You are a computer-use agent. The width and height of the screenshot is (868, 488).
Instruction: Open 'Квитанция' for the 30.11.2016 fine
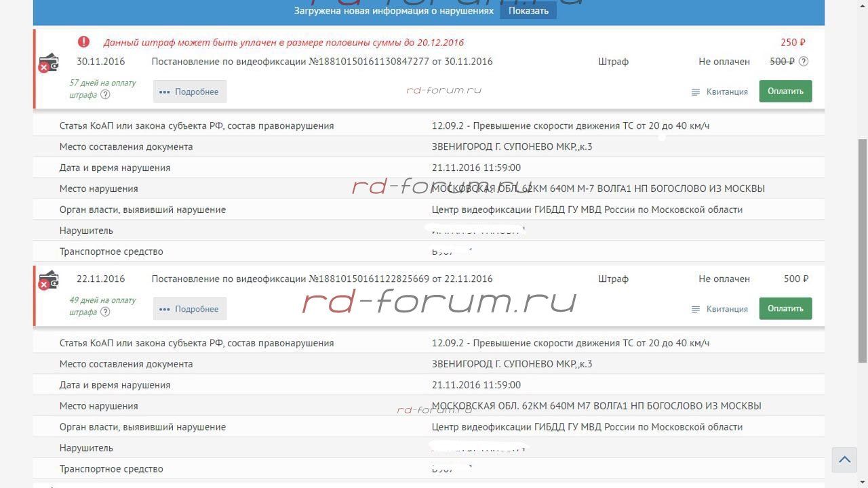(x=719, y=92)
